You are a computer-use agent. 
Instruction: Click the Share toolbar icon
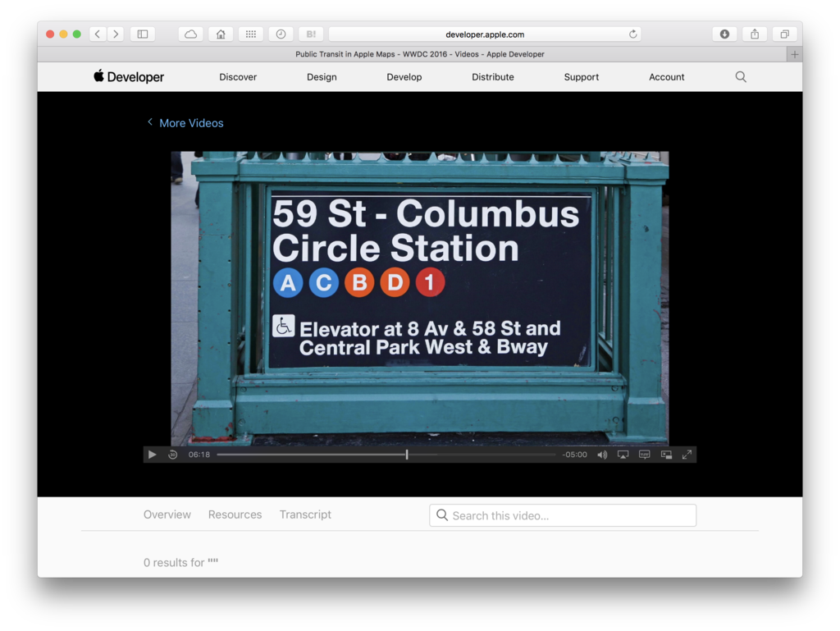click(x=755, y=34)
